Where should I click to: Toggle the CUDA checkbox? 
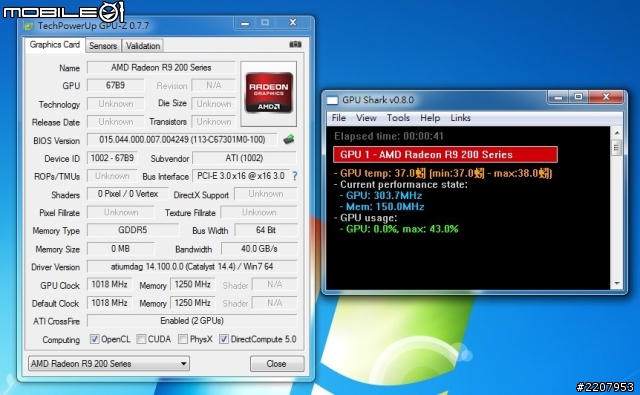141,339
